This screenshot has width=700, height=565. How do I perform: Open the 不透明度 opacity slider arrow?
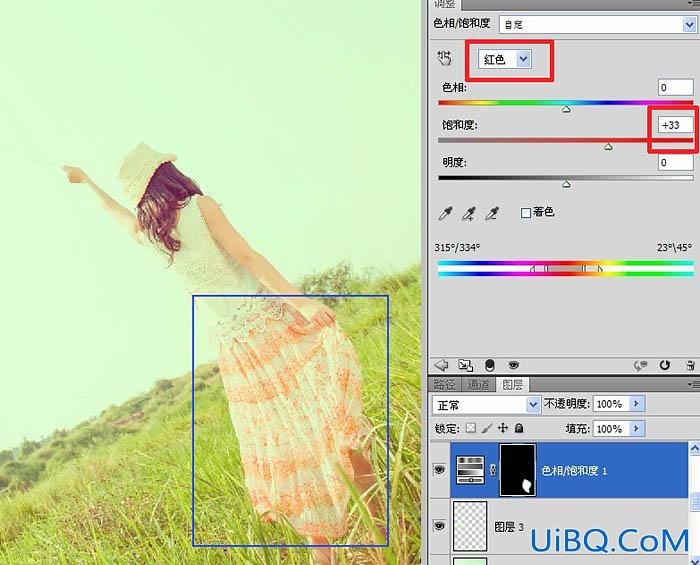pyautogui.click(x=637, y=404)
